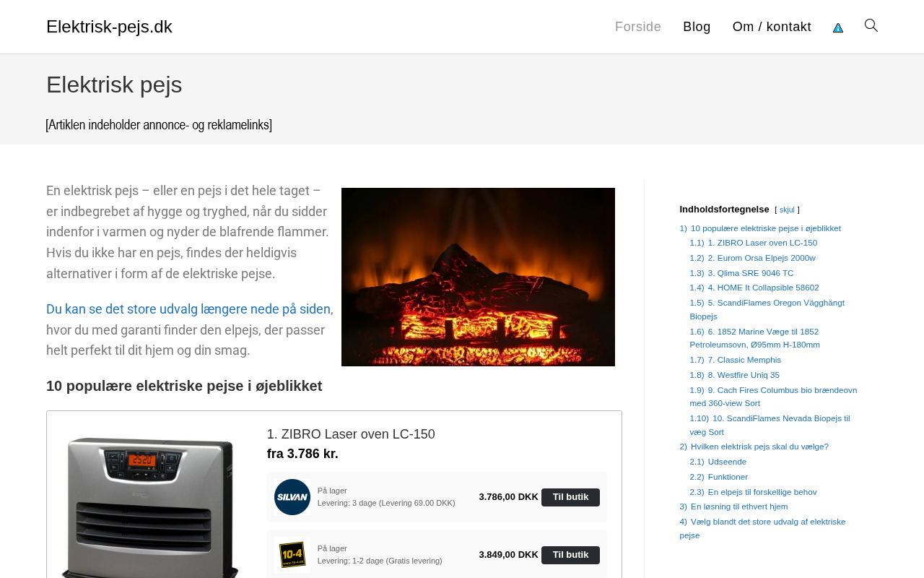Click the blue triangle icon in navigation
Viewport: 924px width, 578px height.
coord(838,27)
